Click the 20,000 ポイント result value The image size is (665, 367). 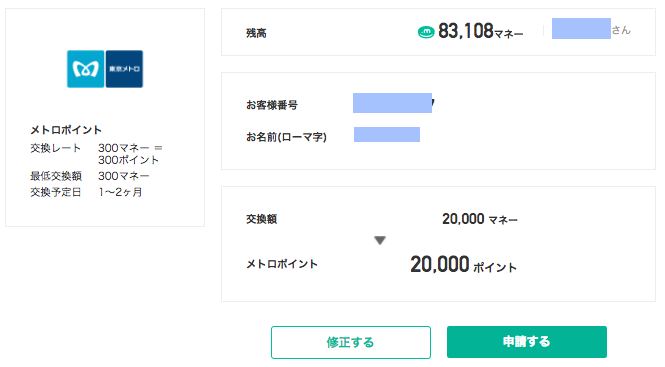point(464,264)
